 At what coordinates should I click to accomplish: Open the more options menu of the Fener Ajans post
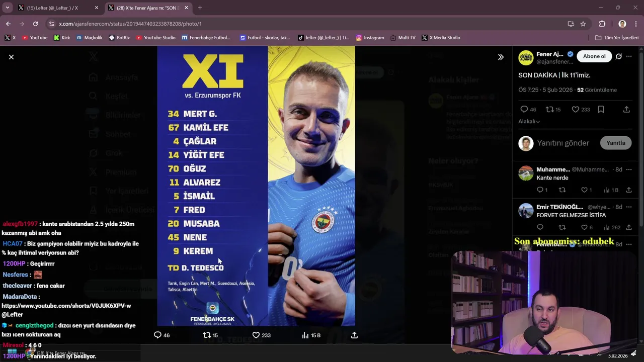click(x=629, y=56)
